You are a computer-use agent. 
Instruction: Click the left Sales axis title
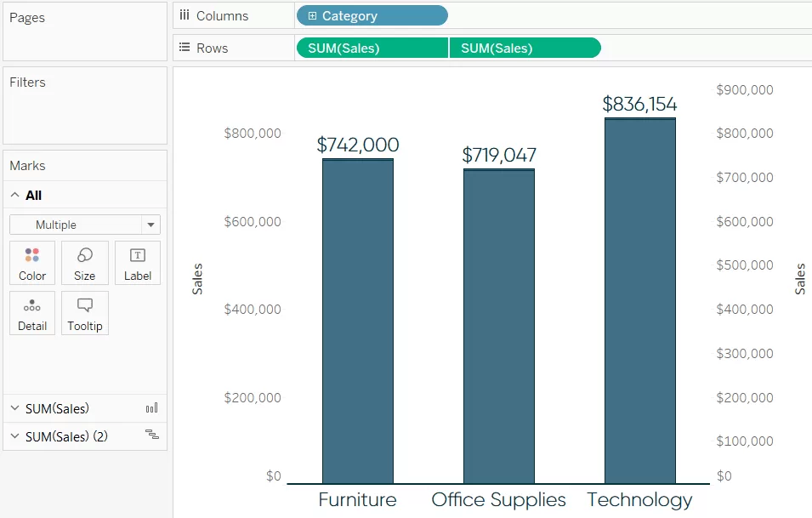197,279
